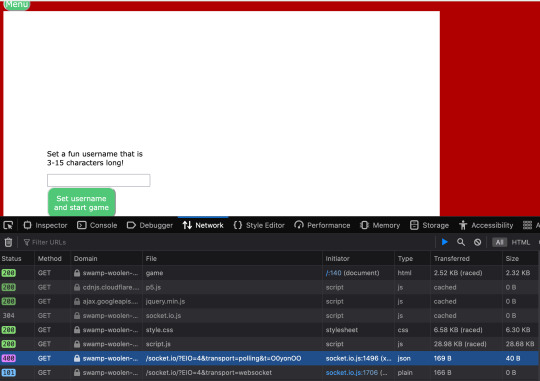This screenshot has width=540, height=381.
Task: Select the 'game' request row
Action: point(269,273)
